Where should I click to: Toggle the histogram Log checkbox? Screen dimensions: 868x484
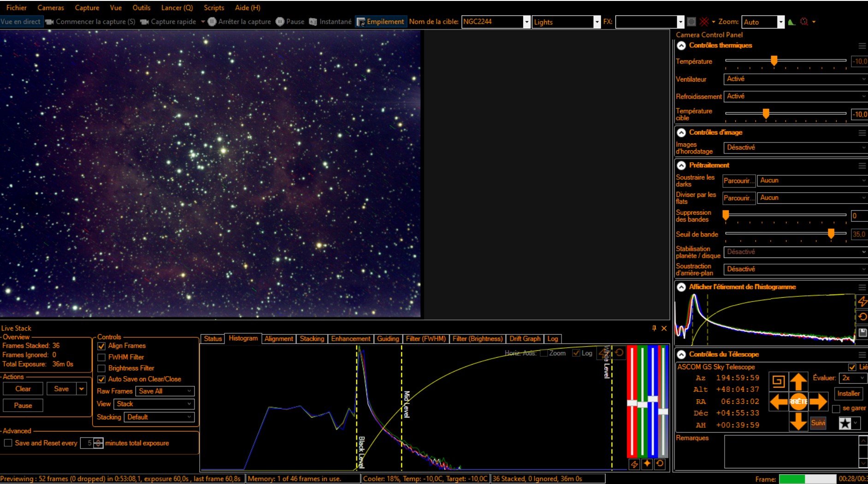click(576, 353)
